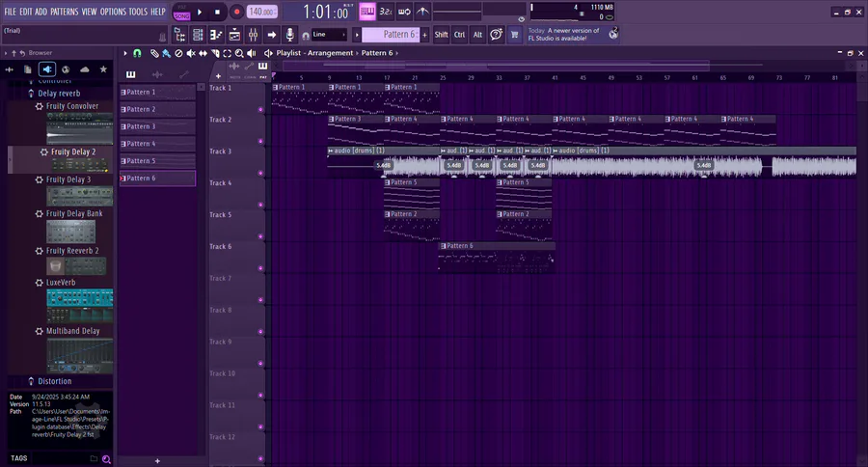Viewport: 868px width, 467px height.
Task: Open the FILE menu
Action: 10,11
